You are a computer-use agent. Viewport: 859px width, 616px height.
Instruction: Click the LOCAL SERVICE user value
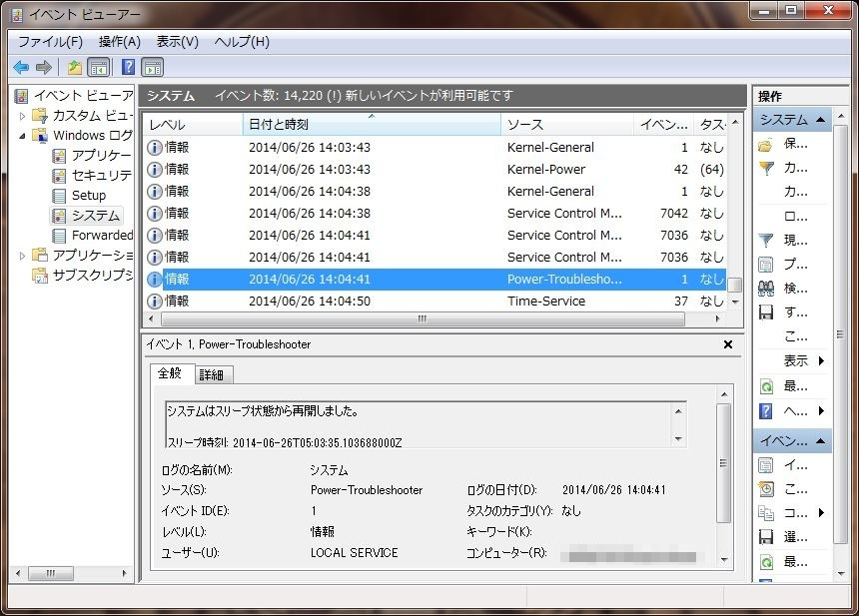(x=354, y=553)
